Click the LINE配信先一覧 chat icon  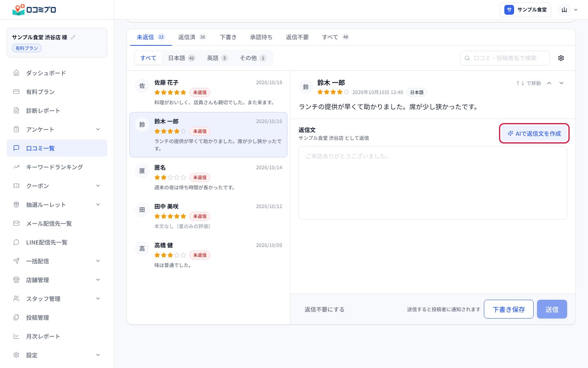16,242
